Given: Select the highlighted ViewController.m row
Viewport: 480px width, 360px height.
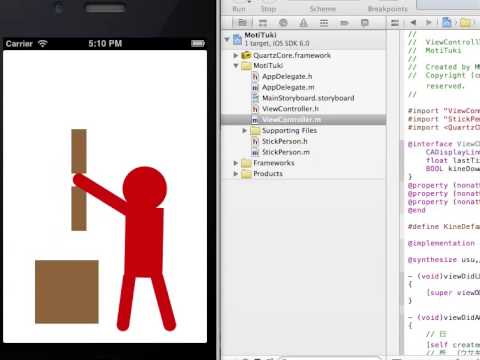Looking at the screenshot, I should click(x=304, y=120).
